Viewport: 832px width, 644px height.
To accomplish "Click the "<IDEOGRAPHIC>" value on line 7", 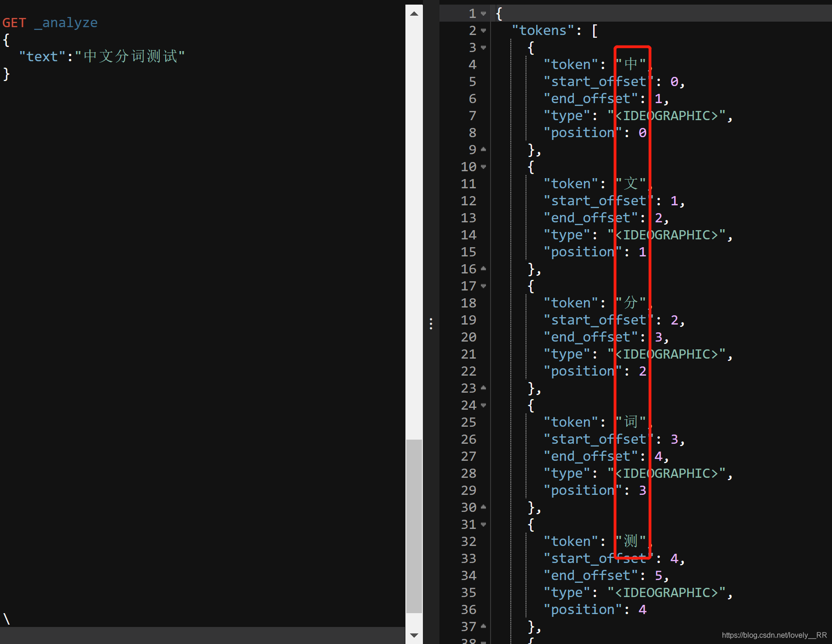I will coord(667,116).
